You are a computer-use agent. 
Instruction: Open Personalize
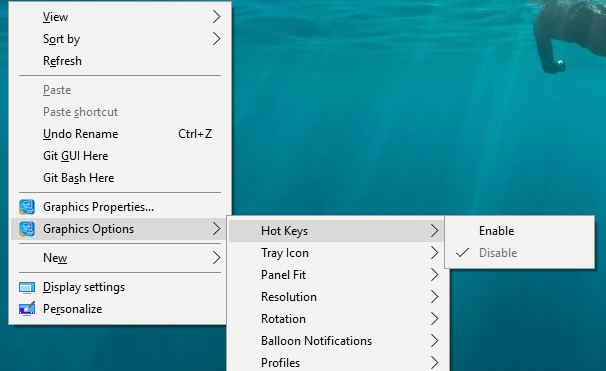click(120, 309)
